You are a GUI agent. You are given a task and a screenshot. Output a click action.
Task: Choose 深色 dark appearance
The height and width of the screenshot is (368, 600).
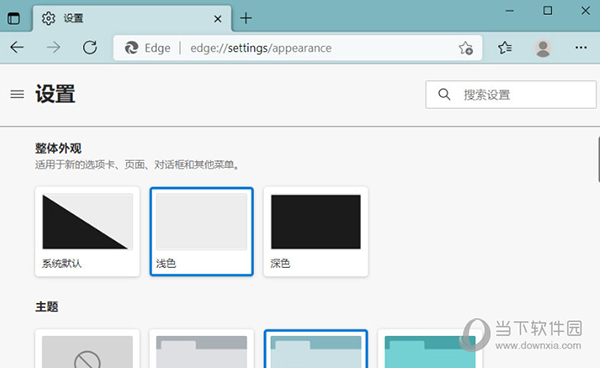[316, 231]
